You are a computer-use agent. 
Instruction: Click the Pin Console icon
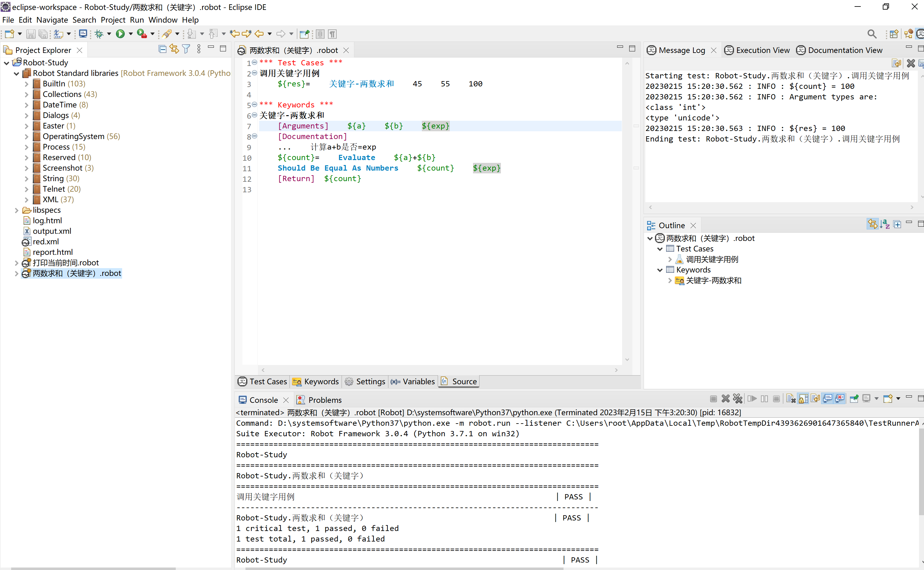click(x=854, y=399)
